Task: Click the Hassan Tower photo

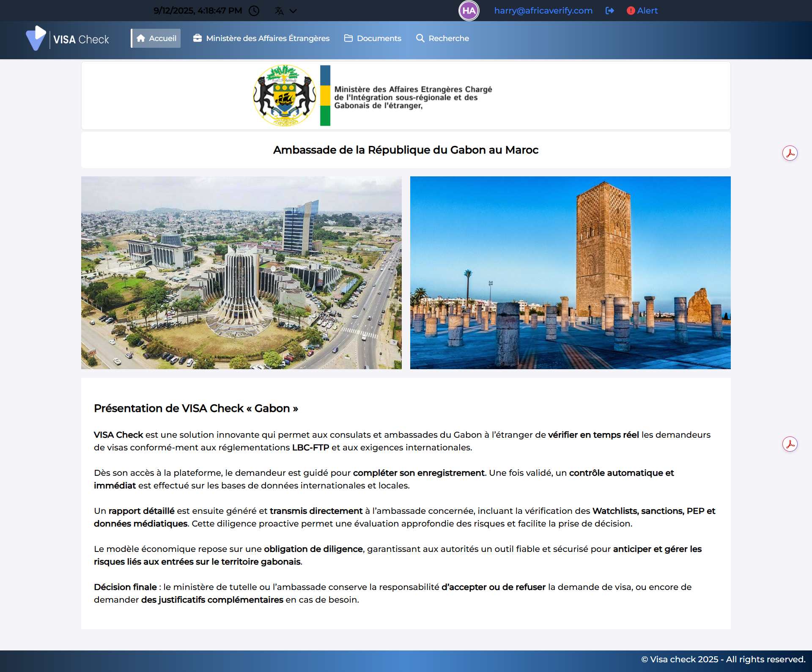Action: [x=570, y=273]
